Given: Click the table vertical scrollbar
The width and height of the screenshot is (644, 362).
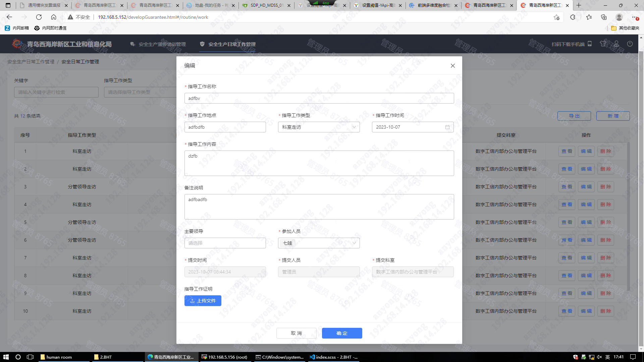Looking at the screenshot, I should (x=628, y=216).
